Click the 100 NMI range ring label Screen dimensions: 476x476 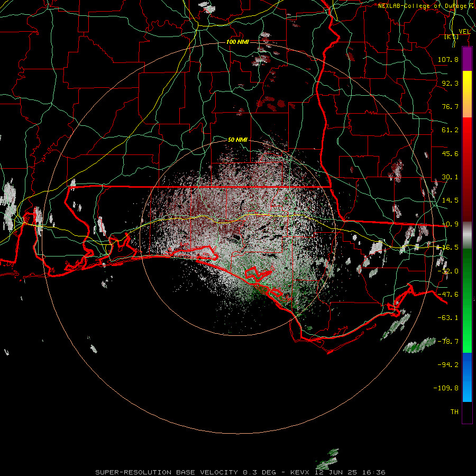pyautogui.click(x=237, y=42)
